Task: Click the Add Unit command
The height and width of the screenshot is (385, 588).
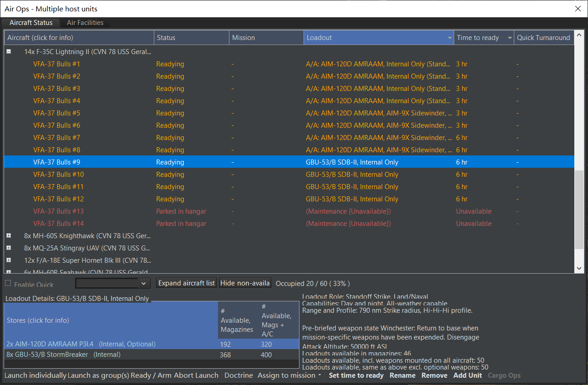Action: pos(467,375)
